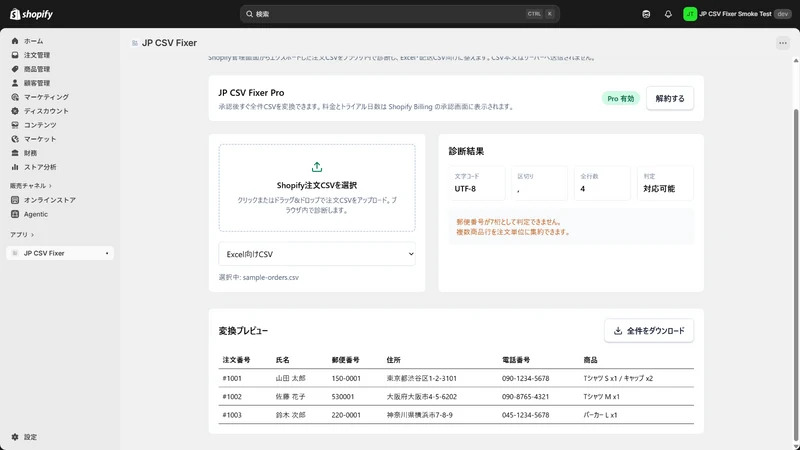Click the Shopify注文CSVを選択 upload area

coord(317,188)
